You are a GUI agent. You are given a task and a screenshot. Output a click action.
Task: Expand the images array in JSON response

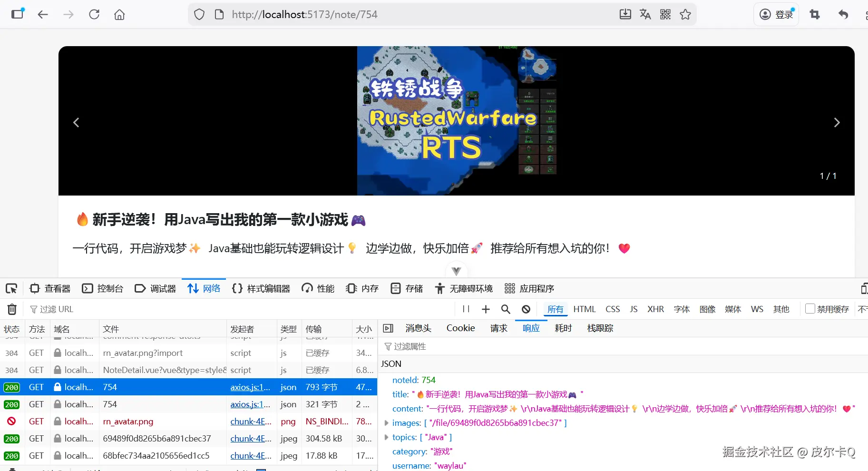[x=386, y=422]
